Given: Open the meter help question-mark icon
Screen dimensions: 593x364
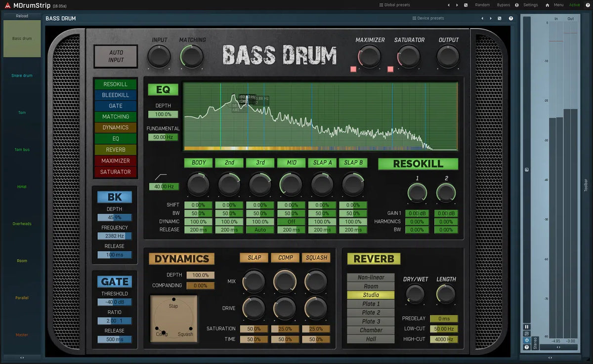Looking at the screenshot, I should 526,347.
